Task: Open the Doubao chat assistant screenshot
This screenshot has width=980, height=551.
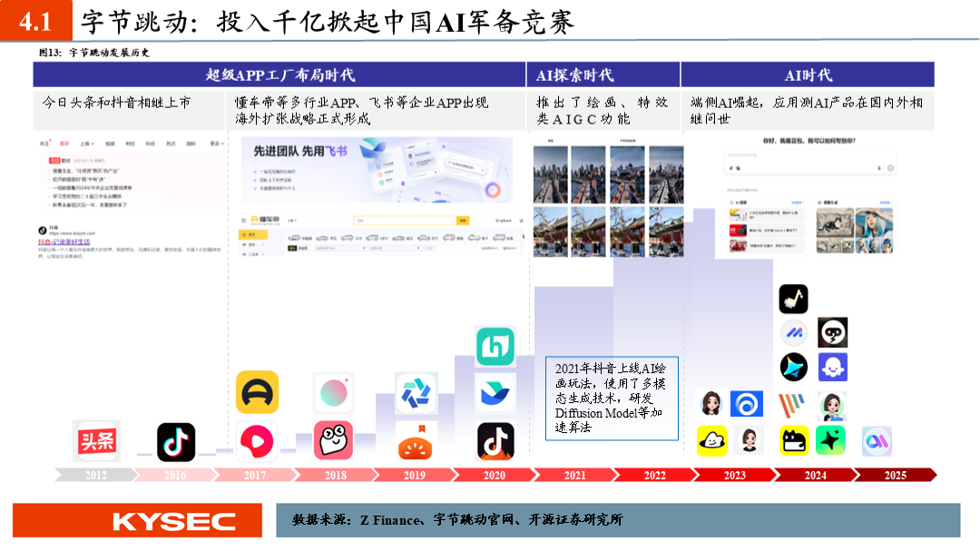Action: click(811, 196)
